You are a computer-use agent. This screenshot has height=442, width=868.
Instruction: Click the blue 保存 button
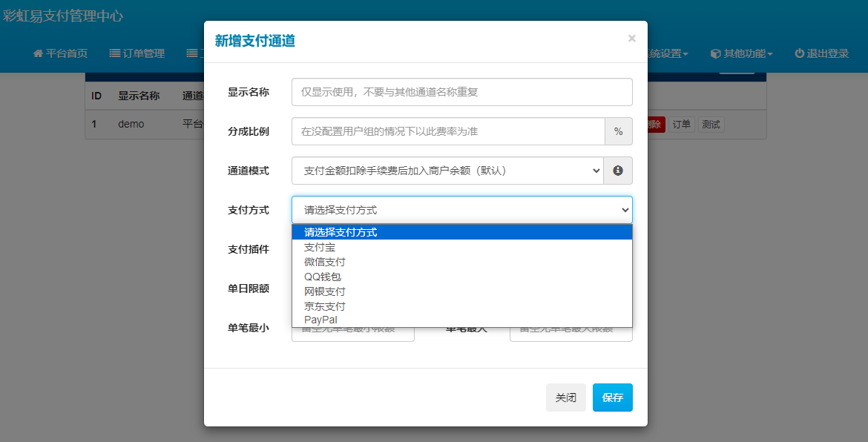click(612, 398)
